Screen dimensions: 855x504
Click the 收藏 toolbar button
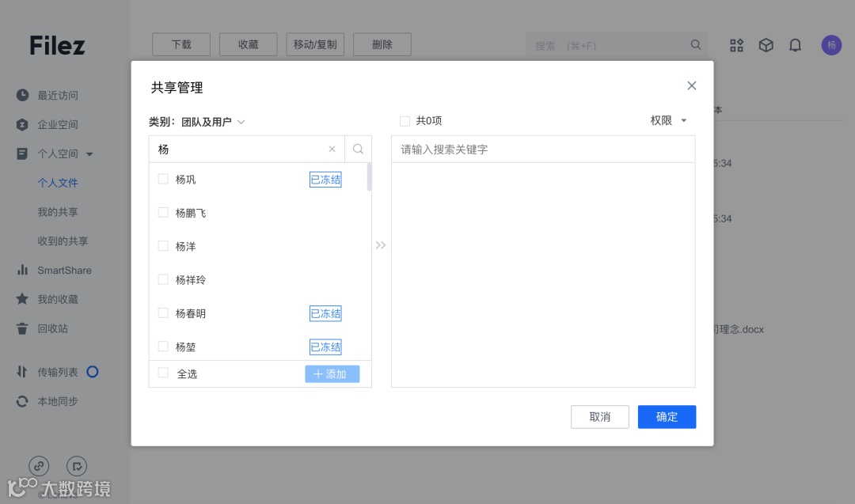[x=248, y=44]
